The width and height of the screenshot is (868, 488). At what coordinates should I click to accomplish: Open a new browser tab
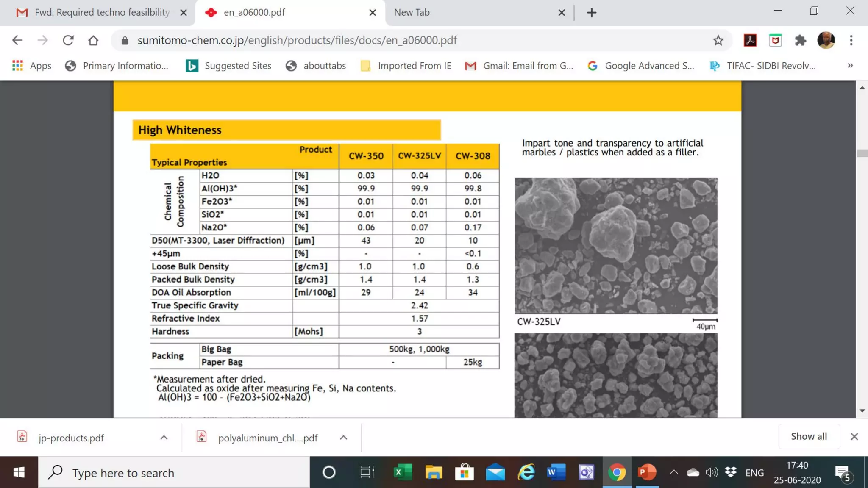click(x=592, y=13)
